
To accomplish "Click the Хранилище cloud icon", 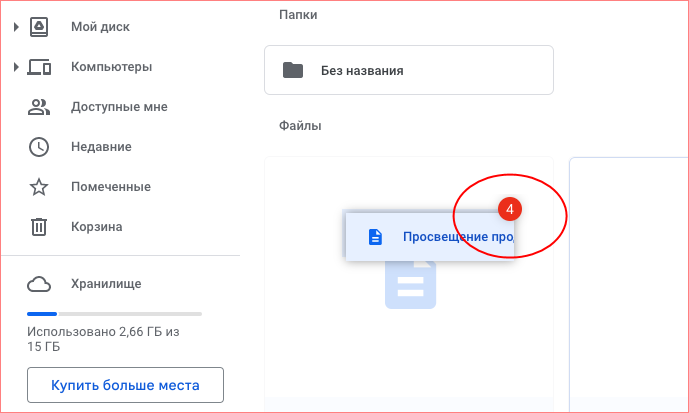I will [39, 284].
